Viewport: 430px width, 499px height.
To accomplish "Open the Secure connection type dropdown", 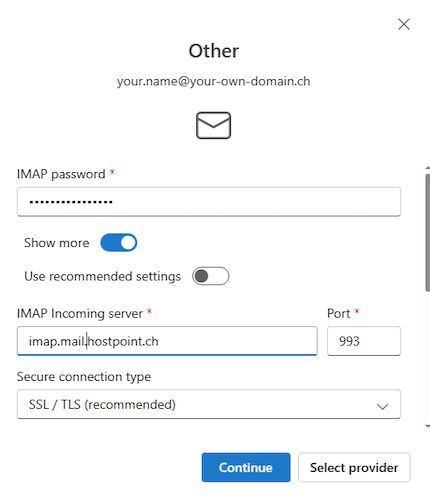I will point(209,404).
